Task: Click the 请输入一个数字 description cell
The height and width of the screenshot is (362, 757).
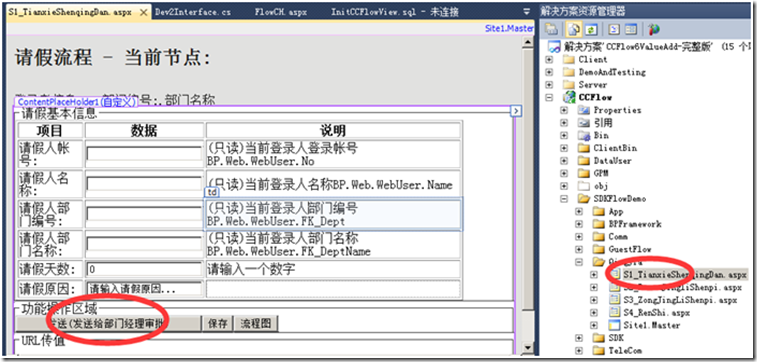Action: click(x=333, y=269)
